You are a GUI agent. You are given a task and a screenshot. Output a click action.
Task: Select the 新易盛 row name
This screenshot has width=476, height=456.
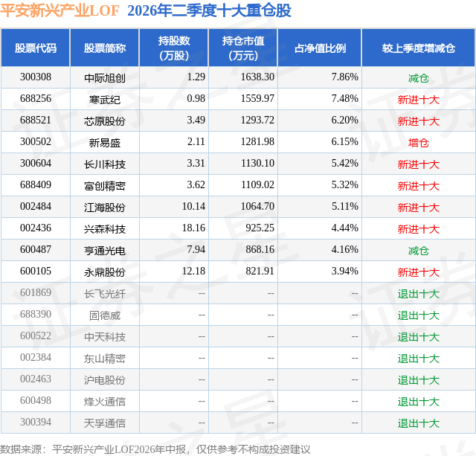tap(105, 143)
